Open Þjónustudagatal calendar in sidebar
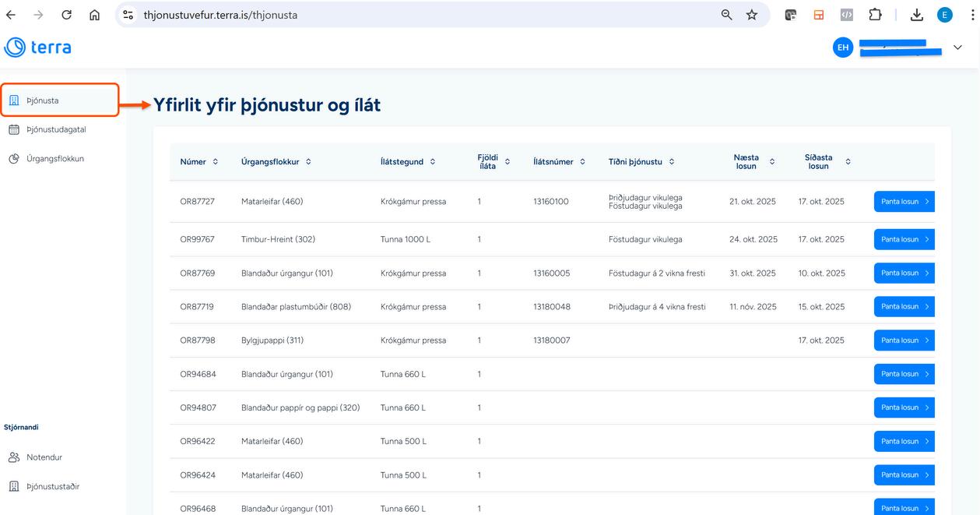This screenshot has height=515, width=980. (55, 129)
